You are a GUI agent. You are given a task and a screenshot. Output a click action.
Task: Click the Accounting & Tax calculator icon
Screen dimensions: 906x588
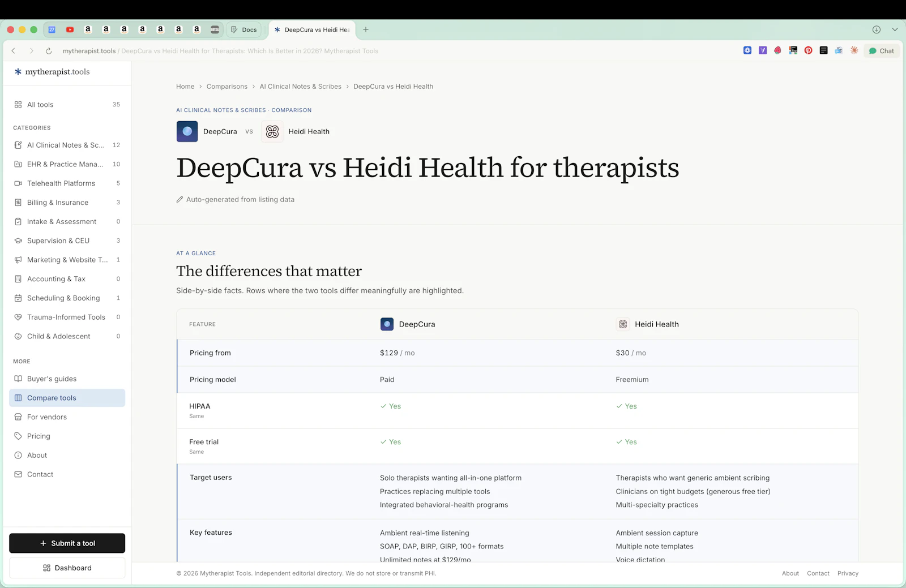coord(18,279)
